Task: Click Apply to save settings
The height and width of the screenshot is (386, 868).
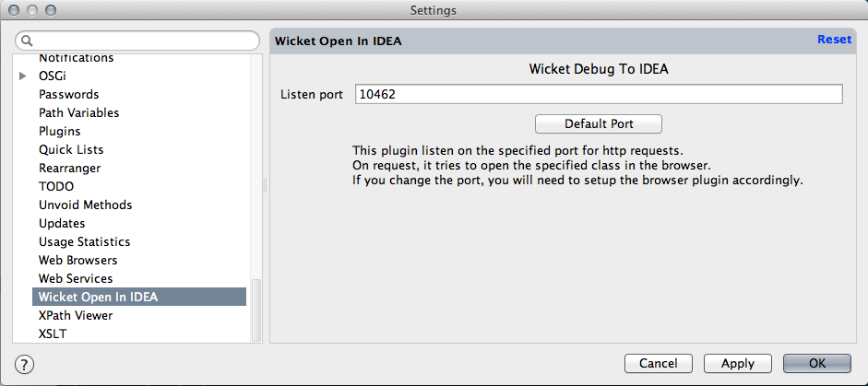Action: pos(737,363)
